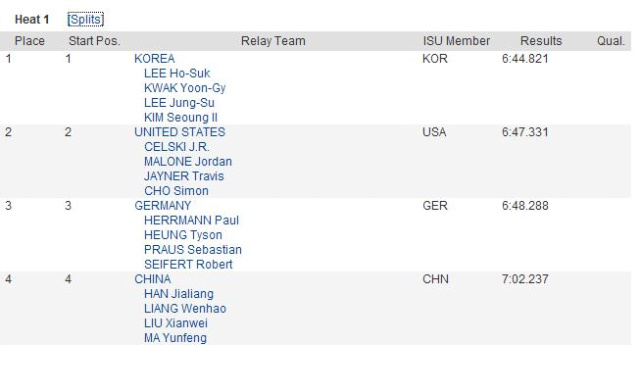Select skater LEE Ho-Suk
640x382 pixels.
pos(177,73)
